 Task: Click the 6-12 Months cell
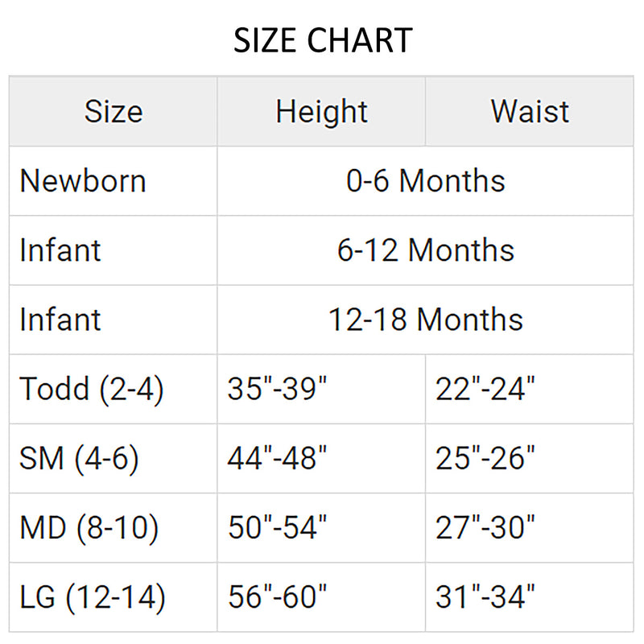click(426, 250)
